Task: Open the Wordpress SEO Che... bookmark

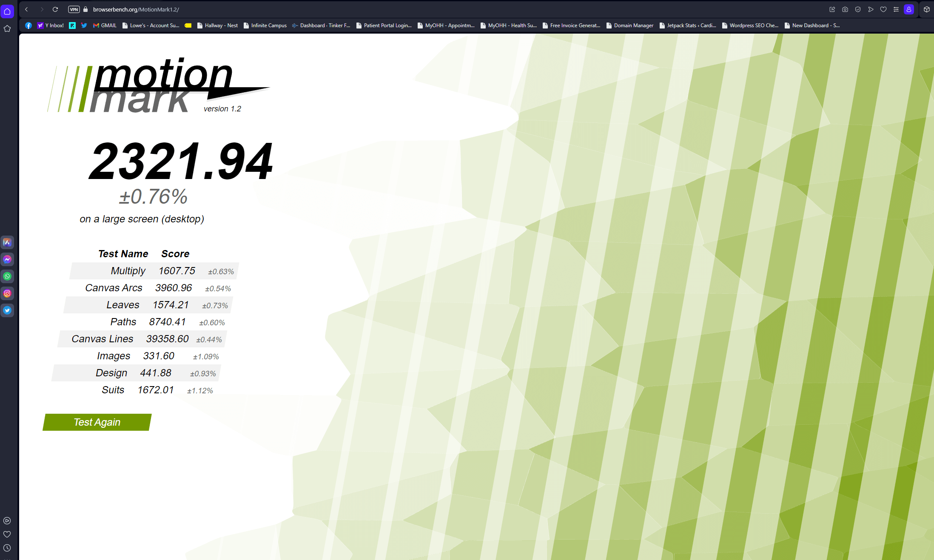Action: coord(750,26)
